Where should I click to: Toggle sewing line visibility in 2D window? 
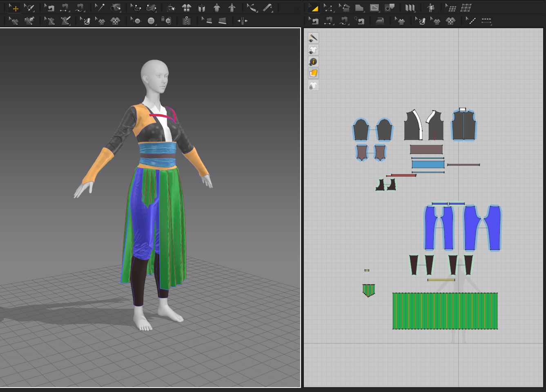[x=313, y=38]
